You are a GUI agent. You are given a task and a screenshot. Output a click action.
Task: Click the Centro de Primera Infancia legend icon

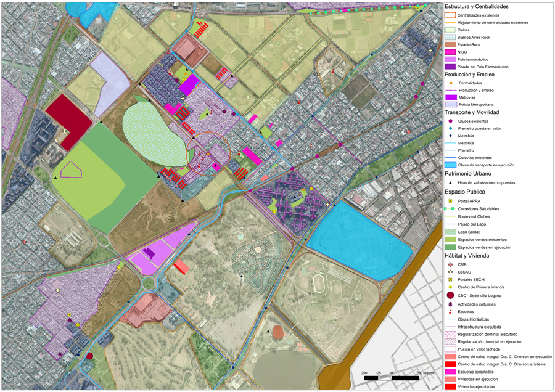click(450, 287)
